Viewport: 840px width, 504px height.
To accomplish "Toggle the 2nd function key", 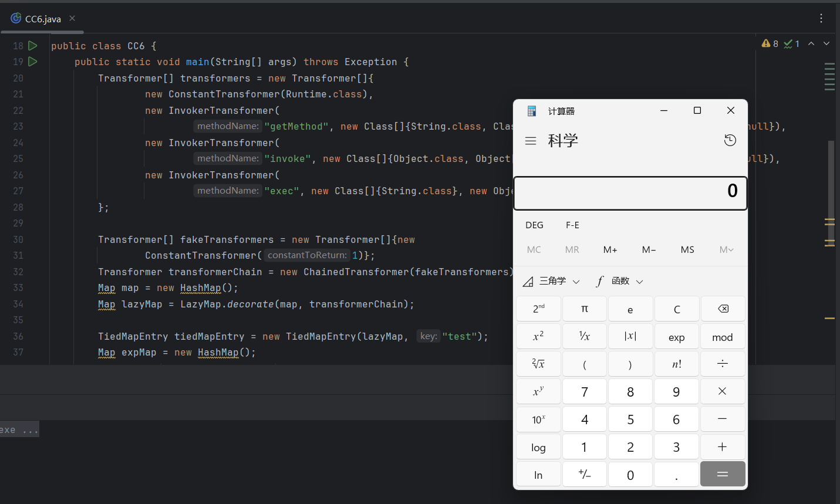I will point(539,309).
